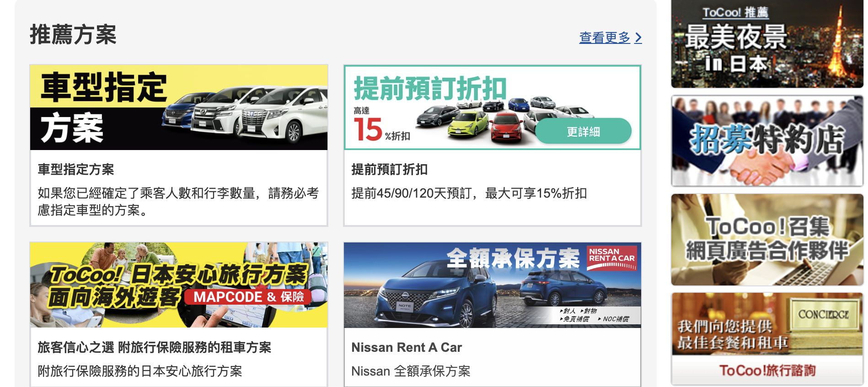Image resolution: width=868 pixels, height=387 pixels.
Task: Click the 旅客信心之選 附旅行保險服務的租車方案 title
Action: click(x=155, y=348)
